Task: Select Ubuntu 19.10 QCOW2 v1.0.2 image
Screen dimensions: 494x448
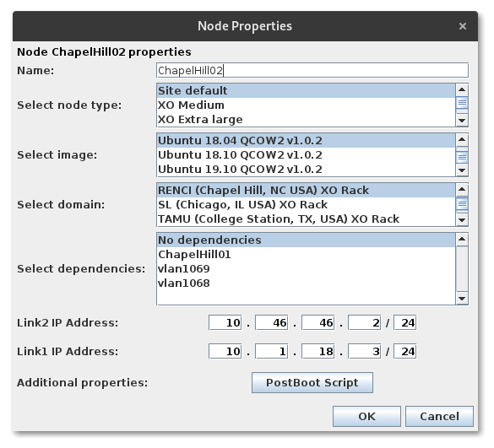Action: [x=306, y=170]
